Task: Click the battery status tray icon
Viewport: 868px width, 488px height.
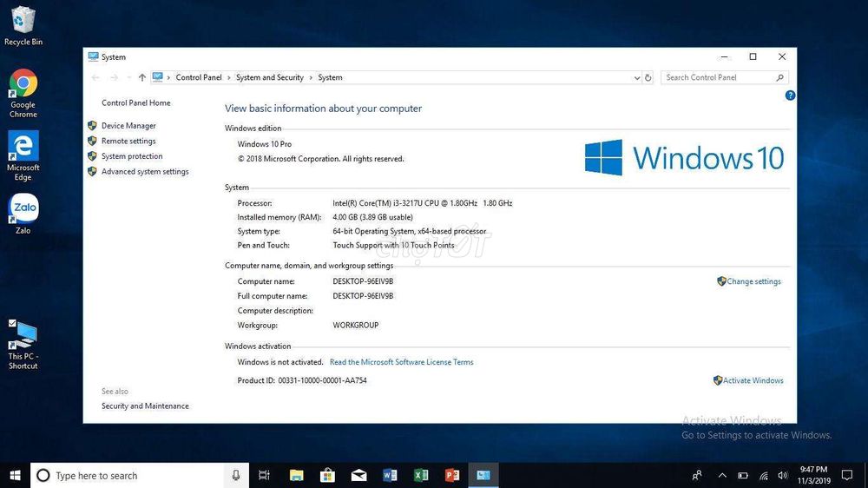Action: (x=743, y=475)
